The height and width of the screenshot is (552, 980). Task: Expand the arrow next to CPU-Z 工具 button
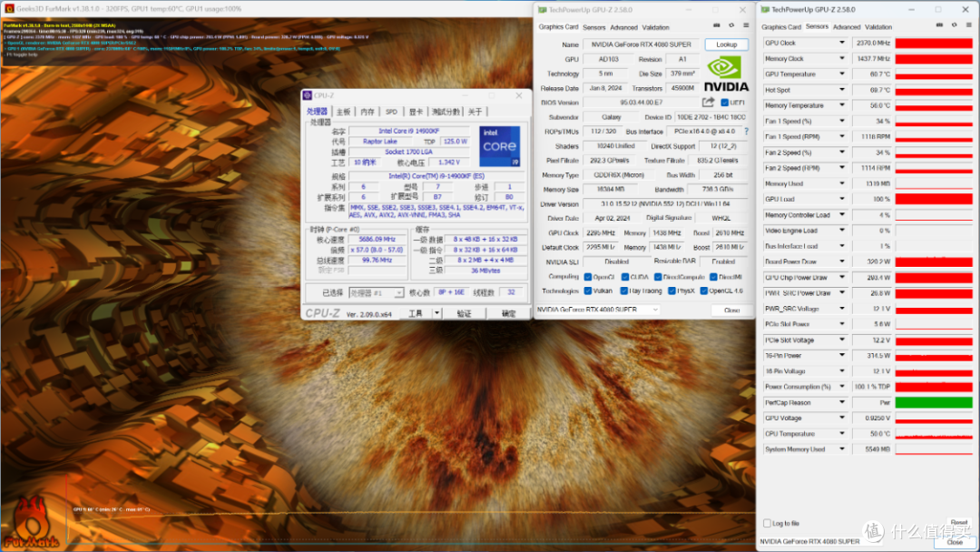pos(436,313)
